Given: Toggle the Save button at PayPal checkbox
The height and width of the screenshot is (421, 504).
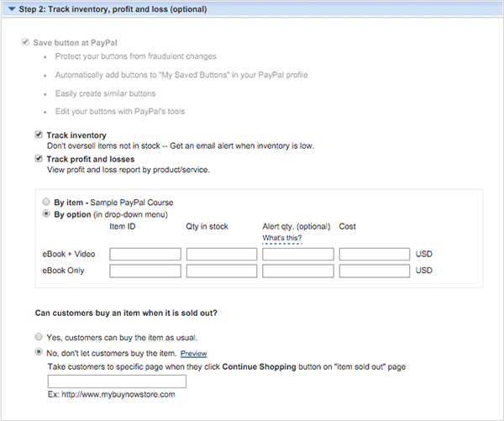Looking at the screenshot, I should coord(25,42).
